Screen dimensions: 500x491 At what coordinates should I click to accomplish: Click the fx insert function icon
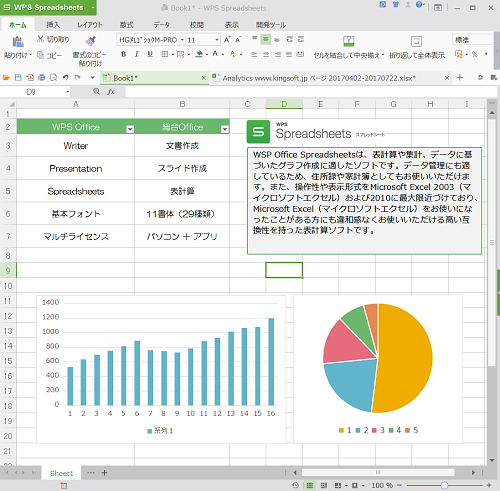coord(111,91)
